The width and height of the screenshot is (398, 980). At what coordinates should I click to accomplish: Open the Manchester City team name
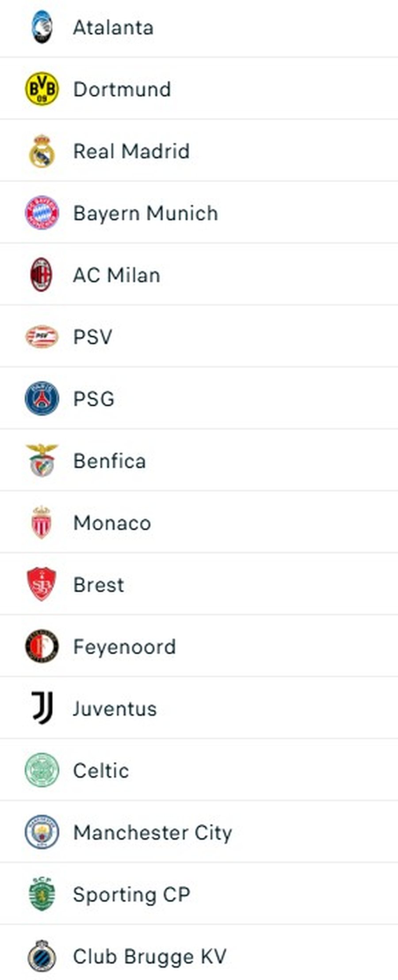[153, 833]
